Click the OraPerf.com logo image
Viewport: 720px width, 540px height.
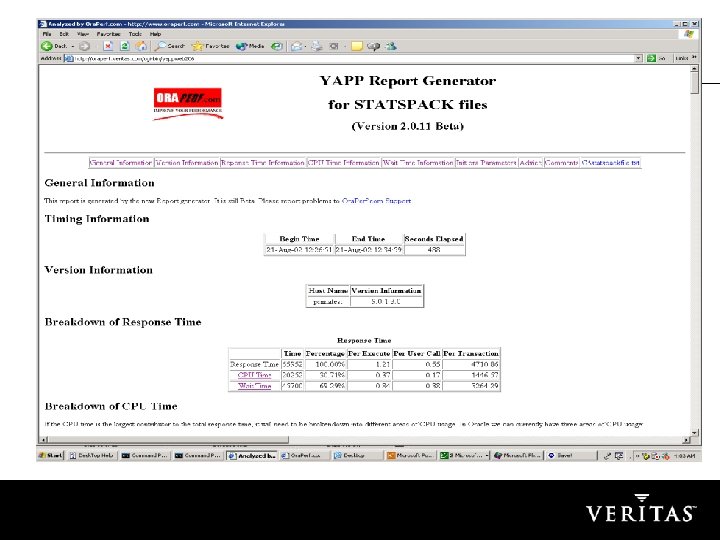tap(188, 104)
